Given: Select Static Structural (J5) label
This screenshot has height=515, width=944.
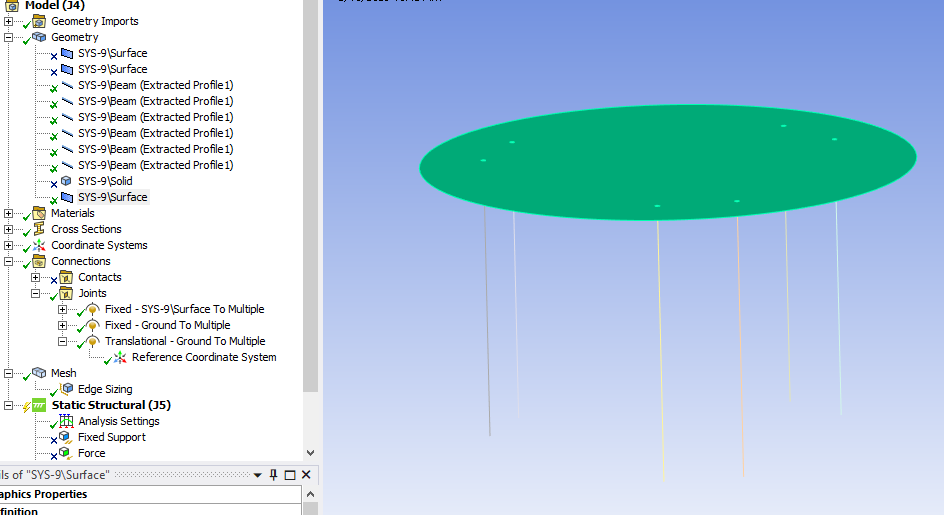Looking at the screenshot, I should click(x=111, y=405).
